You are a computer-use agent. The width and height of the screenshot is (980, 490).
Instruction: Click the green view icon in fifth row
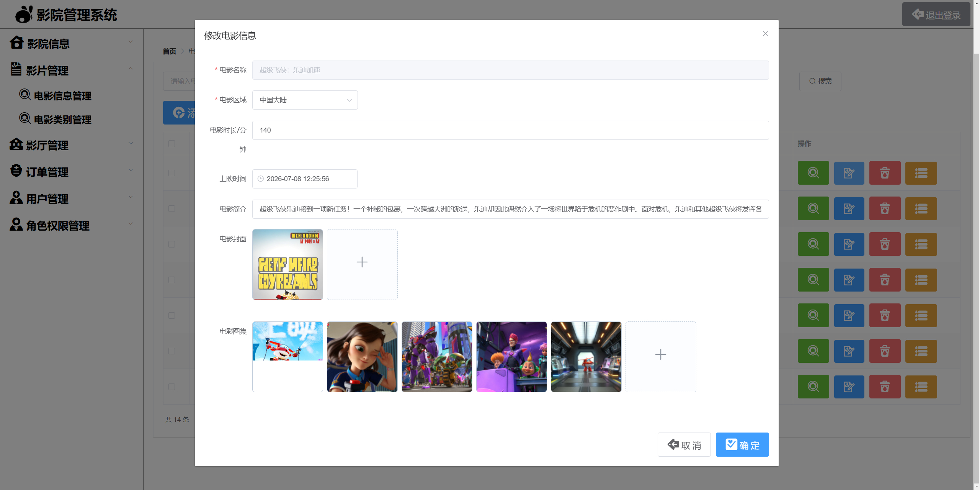tap(813, 315)
